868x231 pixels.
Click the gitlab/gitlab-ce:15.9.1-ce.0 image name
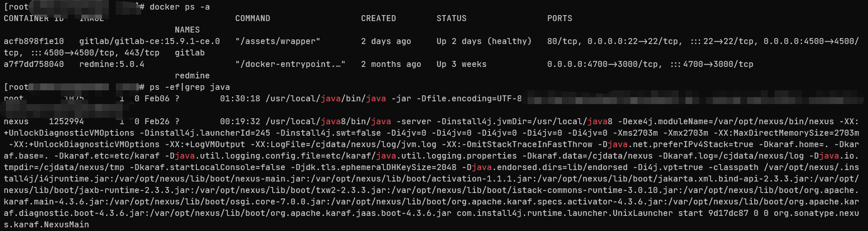point(150,41)
